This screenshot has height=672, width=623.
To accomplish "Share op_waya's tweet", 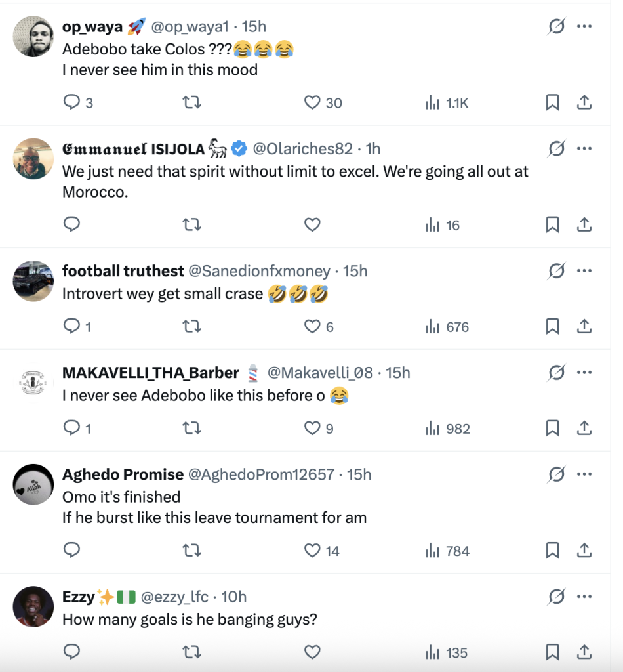I will point(584,102).
